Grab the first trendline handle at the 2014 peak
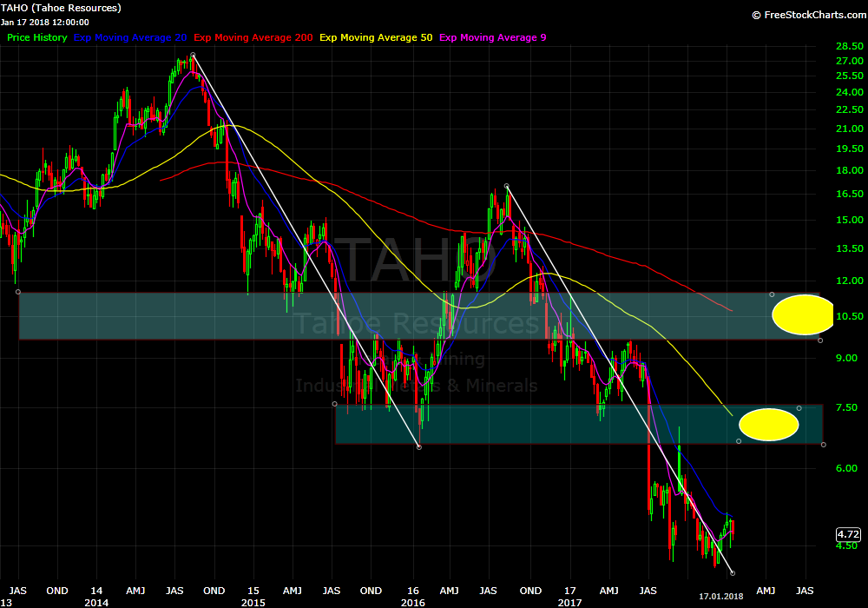Screen dimensions: 868x608 (193, 55)
